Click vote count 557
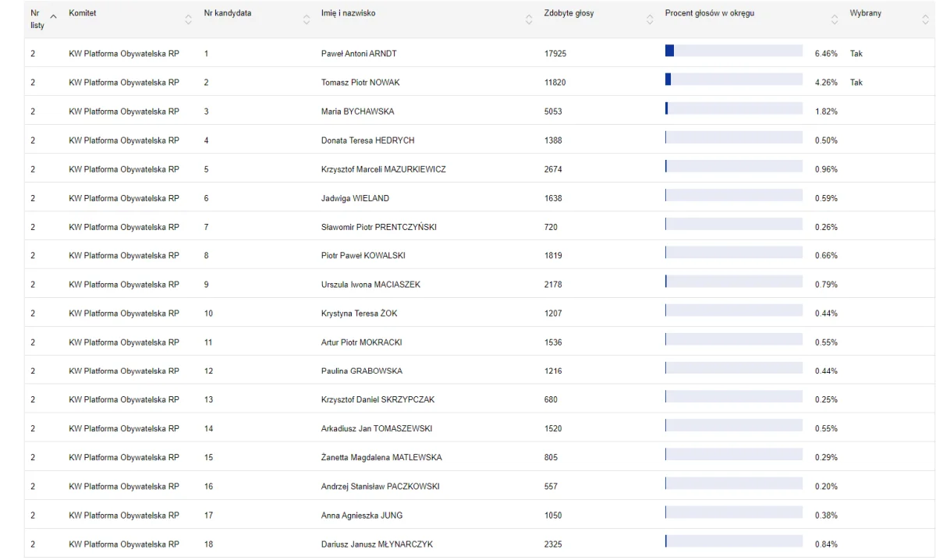This screenshot has width=936, height=560. pos(551,487)
